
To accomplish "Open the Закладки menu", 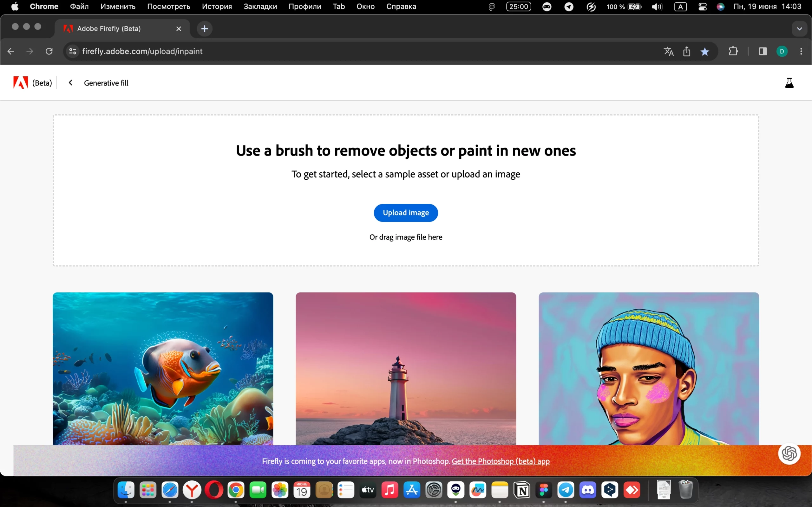I will [x=260, y=7].
